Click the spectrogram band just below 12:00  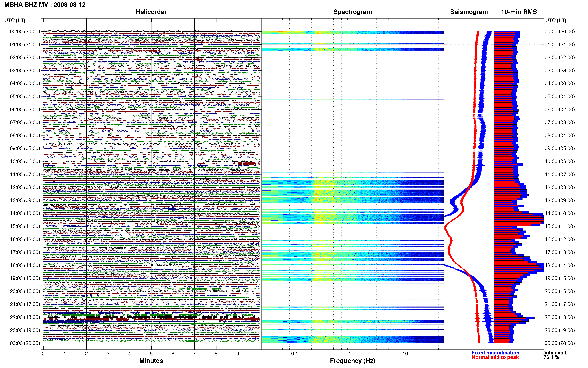[x=352, y=196]
